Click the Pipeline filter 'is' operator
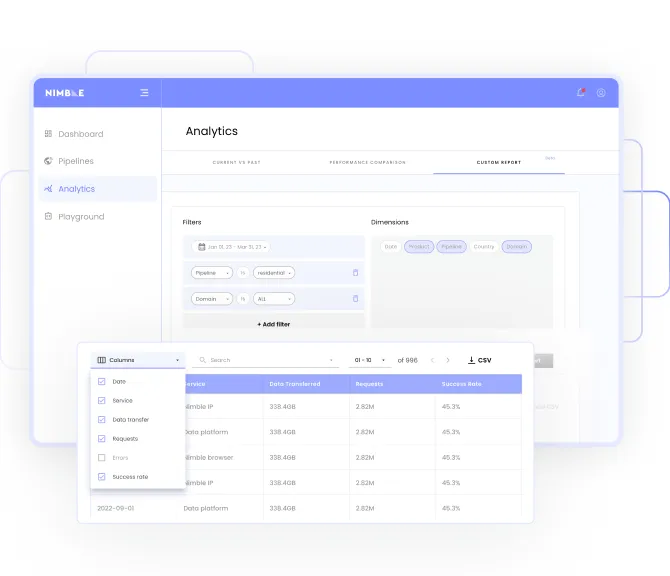This screenshot has width=670, height=576. [243, 273]
